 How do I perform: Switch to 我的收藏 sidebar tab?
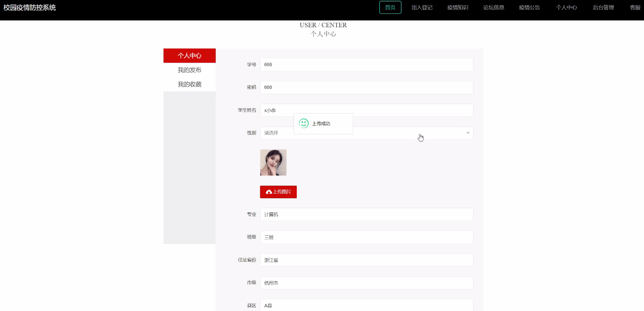click(189, 84)
